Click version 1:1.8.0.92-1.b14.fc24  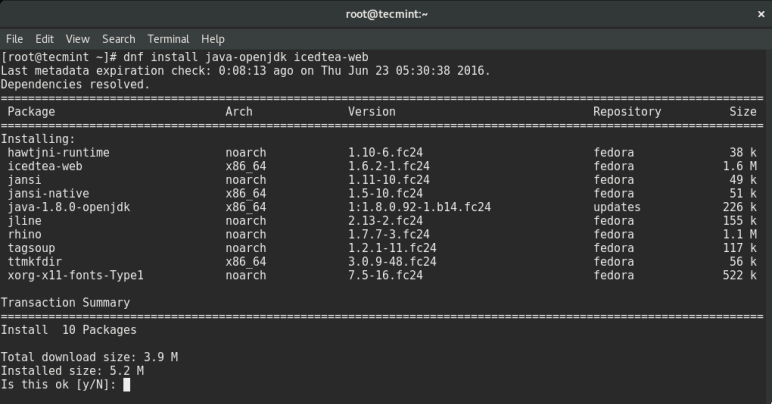tap(419, 207)
